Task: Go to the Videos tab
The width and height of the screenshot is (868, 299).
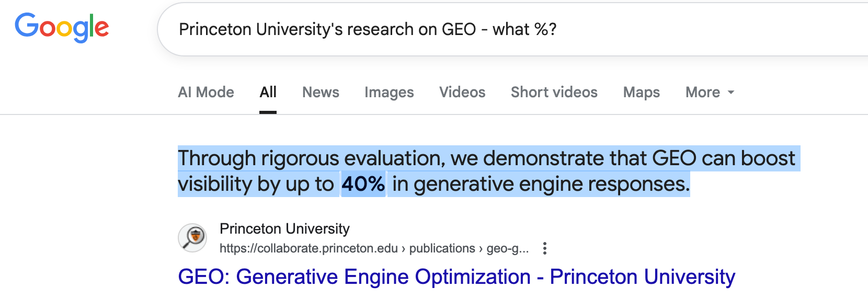Action: (462, 92)
